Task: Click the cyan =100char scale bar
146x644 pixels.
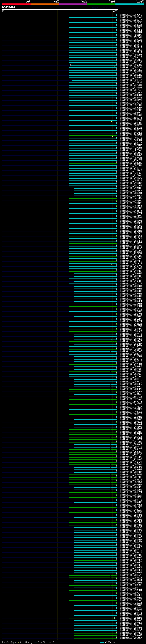Action: click(x=102, y=642)
